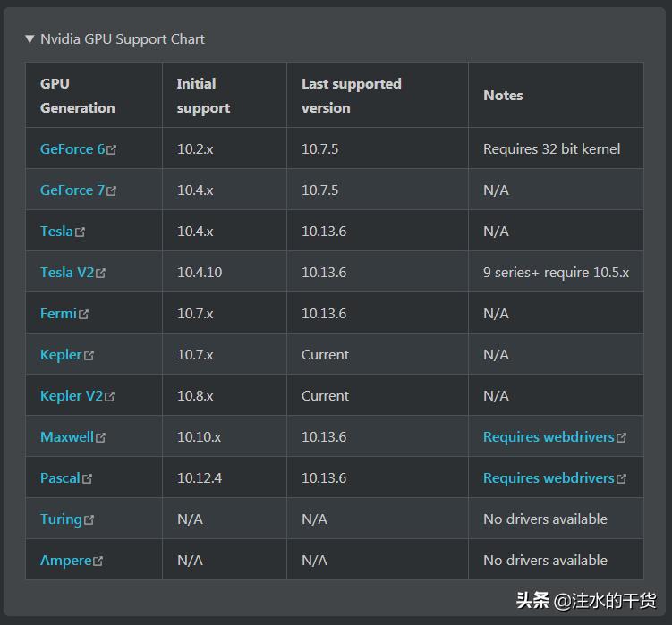Click the Last supported version column header
The width and height of the screenshot is (672, 625).
coord(351,96)
